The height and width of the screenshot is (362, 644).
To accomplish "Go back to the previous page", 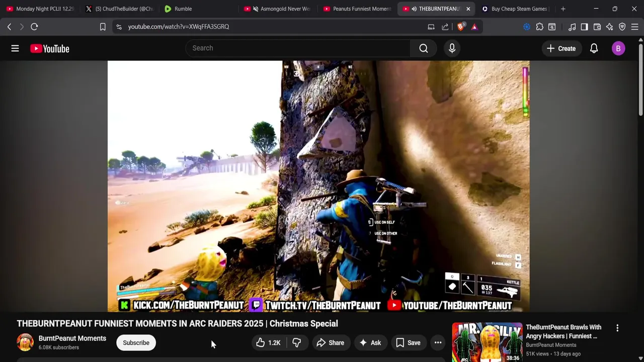I will (x=9, y=27).
